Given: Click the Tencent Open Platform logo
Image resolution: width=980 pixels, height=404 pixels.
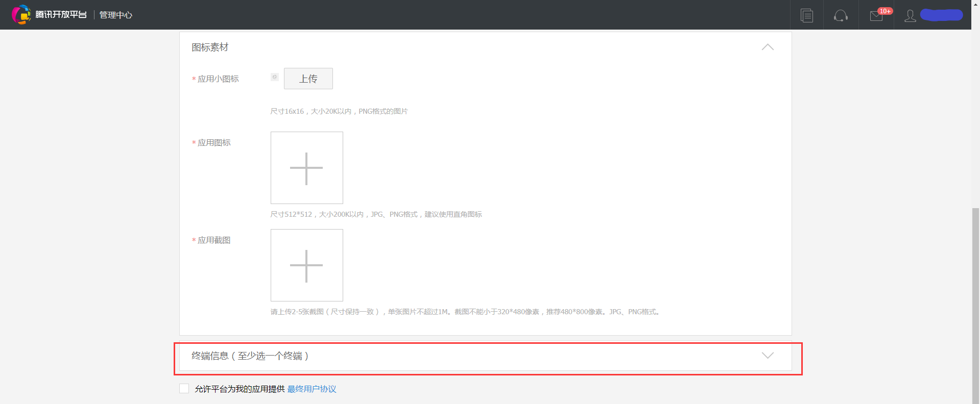Looking at the screenshot, I should 49,14.
